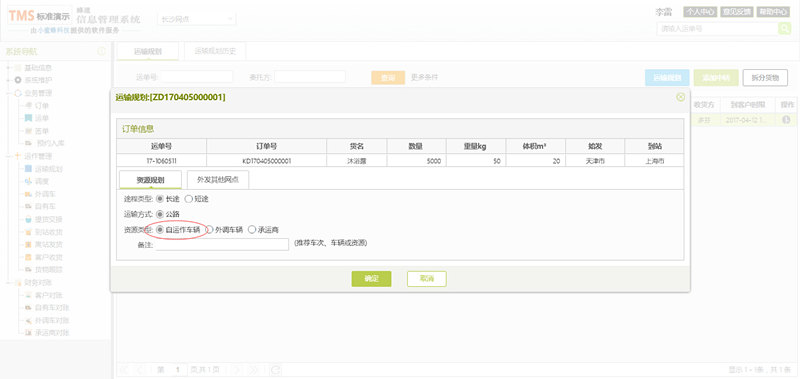Expand the 基础信息 tree node
The image size is (800, 379).
pos(8,68)
